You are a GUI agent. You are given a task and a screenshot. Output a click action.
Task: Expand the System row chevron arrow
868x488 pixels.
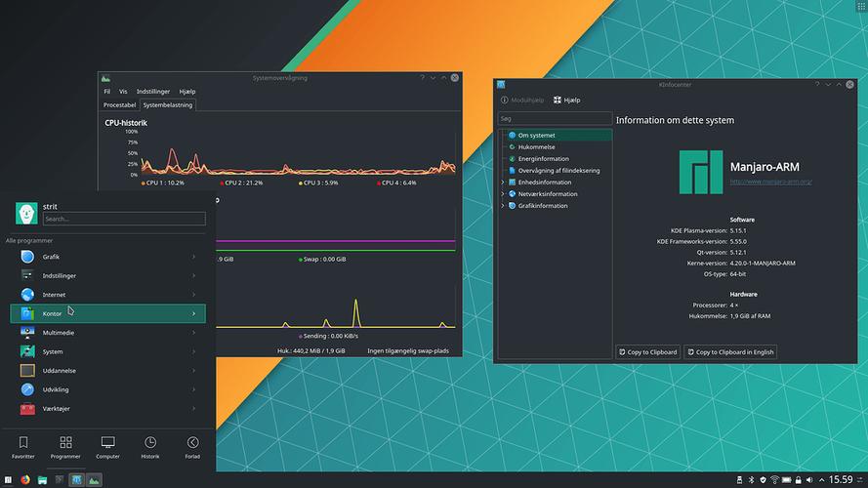click(193, 351)
